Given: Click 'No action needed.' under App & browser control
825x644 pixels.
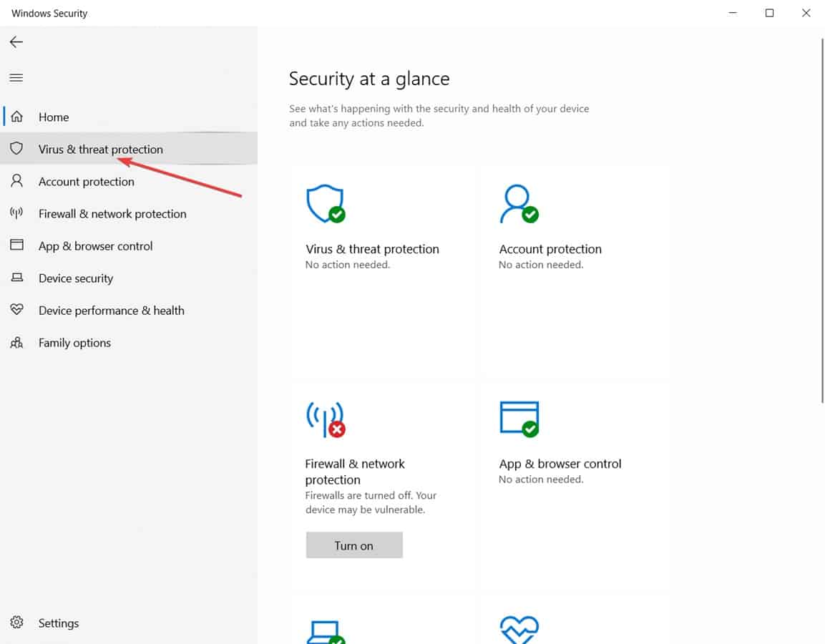Looking at the screenshot, I should [x=541, y=479].
